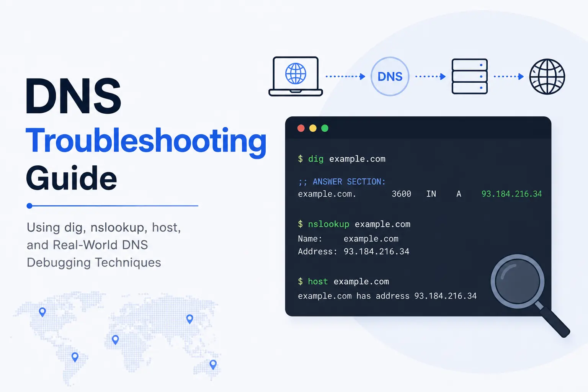Select the Africa map pin

[x=115, y=340]
